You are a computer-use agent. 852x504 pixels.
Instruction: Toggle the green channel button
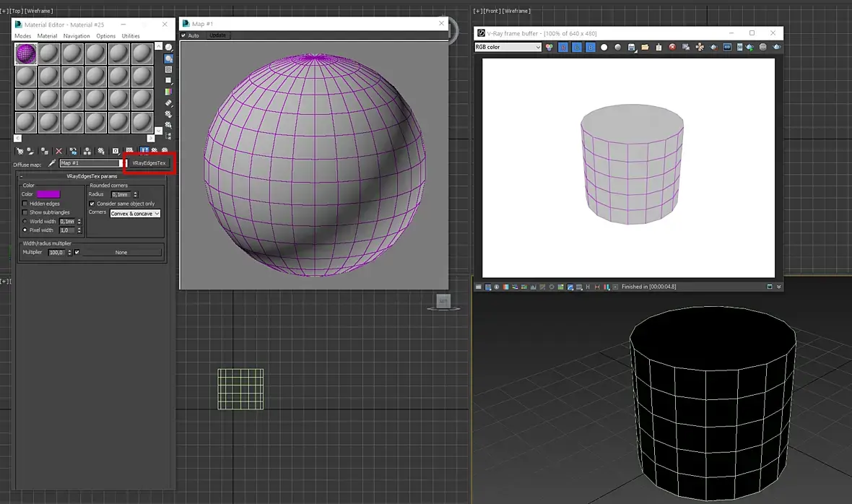coord(577,47)
